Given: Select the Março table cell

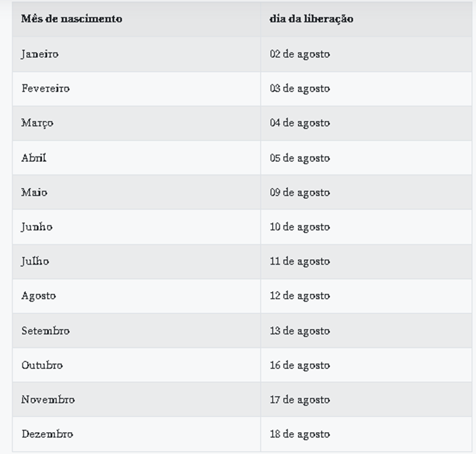Looking at the screenshot, I should 37,123.
